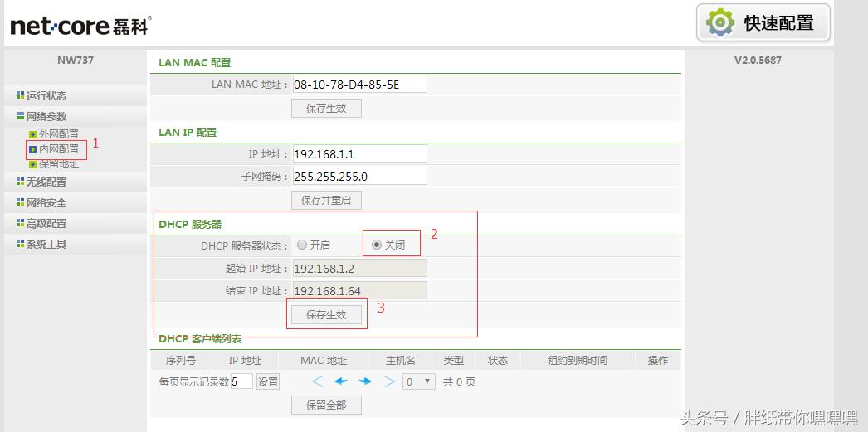Click the 无线配置 grid icon
Viewport: 868px width, 432px height.
tap(21, 182)
